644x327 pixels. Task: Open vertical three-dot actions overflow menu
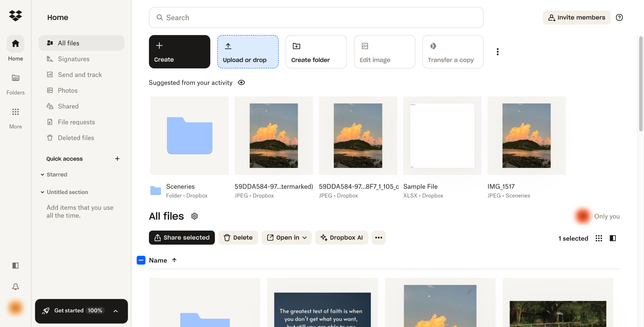497,52
